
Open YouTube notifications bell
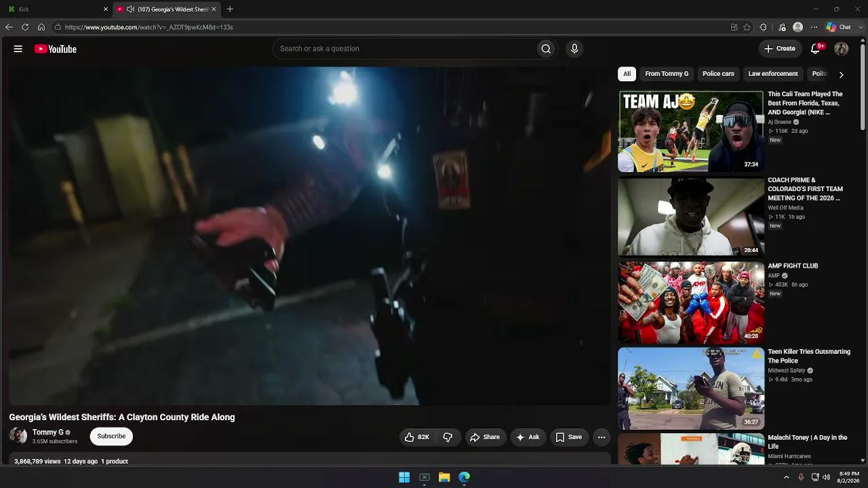pyautogui.click(x=816, y=49)
